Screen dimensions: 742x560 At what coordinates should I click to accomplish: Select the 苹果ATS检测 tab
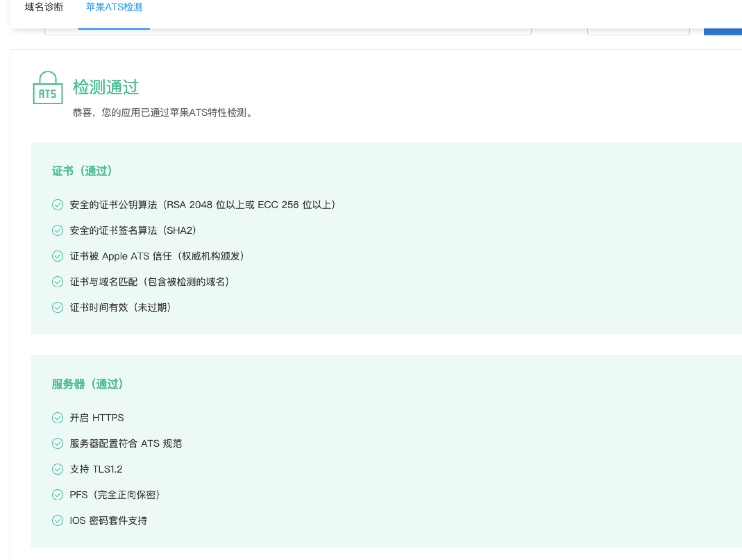[114, 7]
